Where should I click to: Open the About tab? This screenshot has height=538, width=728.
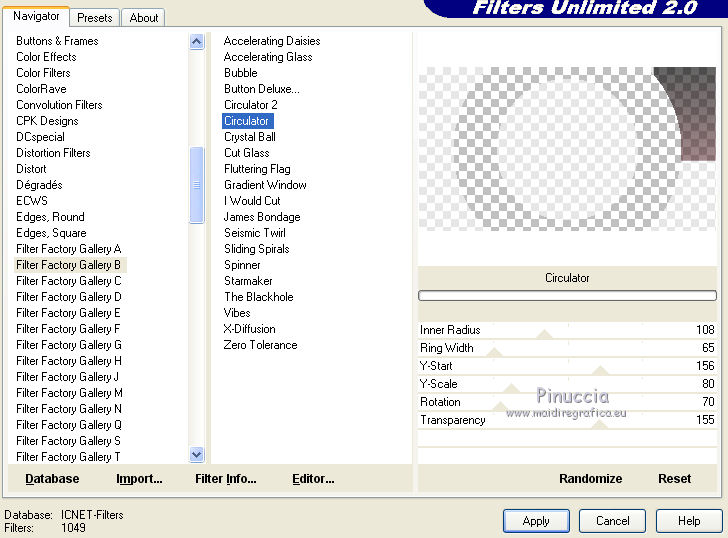(143, 18)
